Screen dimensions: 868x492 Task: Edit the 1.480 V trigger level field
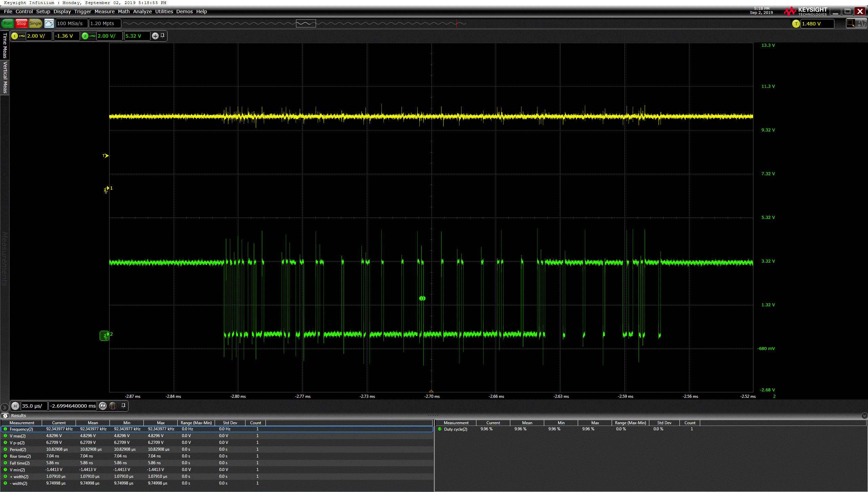817,24
